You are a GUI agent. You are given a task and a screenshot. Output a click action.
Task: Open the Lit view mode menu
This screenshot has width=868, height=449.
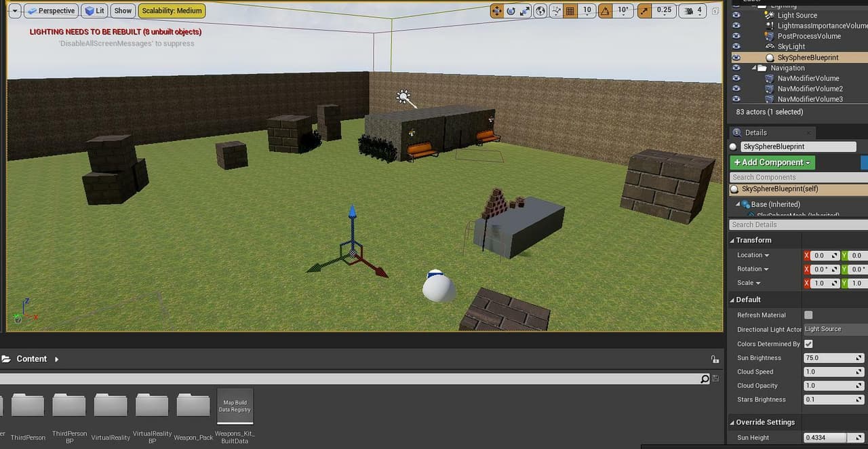[x=95, y=11]
